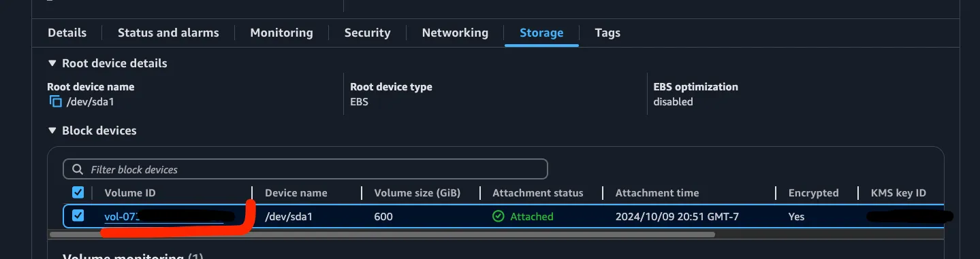The height and width of the screenshot is (259, 980).
Task: Sort by Volume size (GiB) column
Action: pyautogui.click(x=417, y=193)
